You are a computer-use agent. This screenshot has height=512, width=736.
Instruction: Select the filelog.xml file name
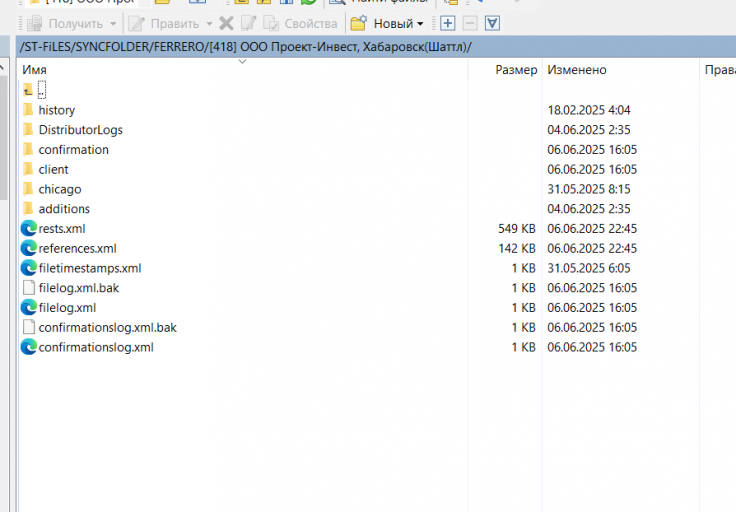point(67,308)
